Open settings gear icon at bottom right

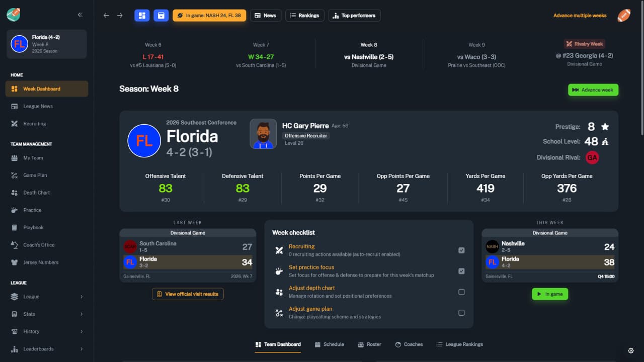click(631, 350)
